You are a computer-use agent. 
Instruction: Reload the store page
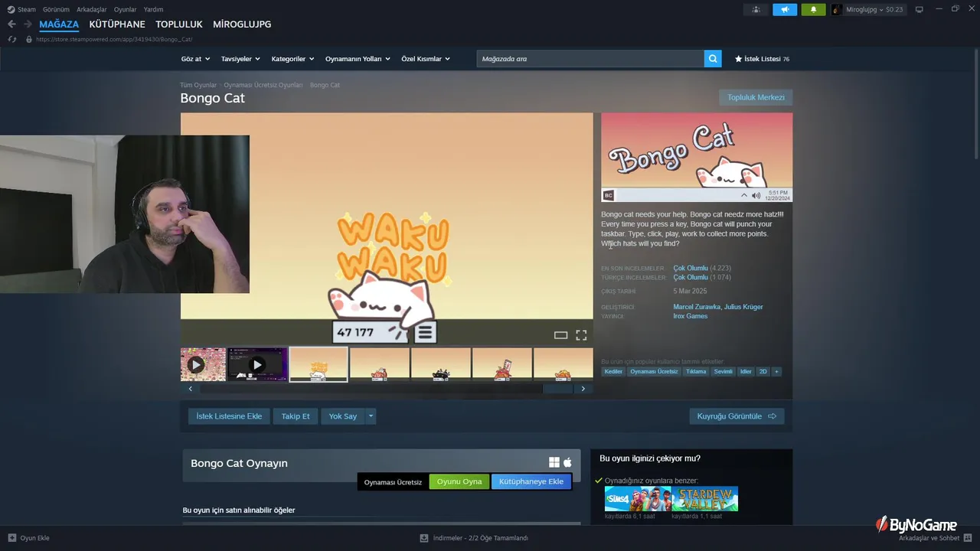11,39
